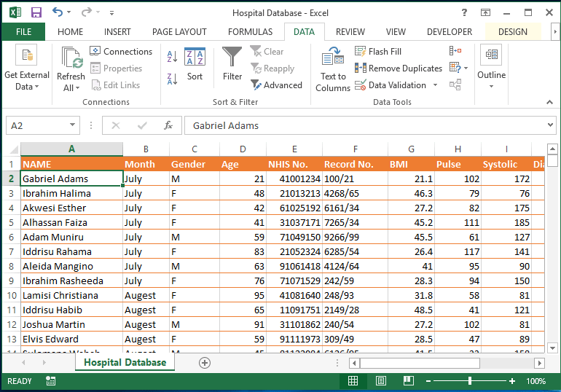Switch to Normal view
561x392 pixels.
pyautogui.click(x=353, y=381)
